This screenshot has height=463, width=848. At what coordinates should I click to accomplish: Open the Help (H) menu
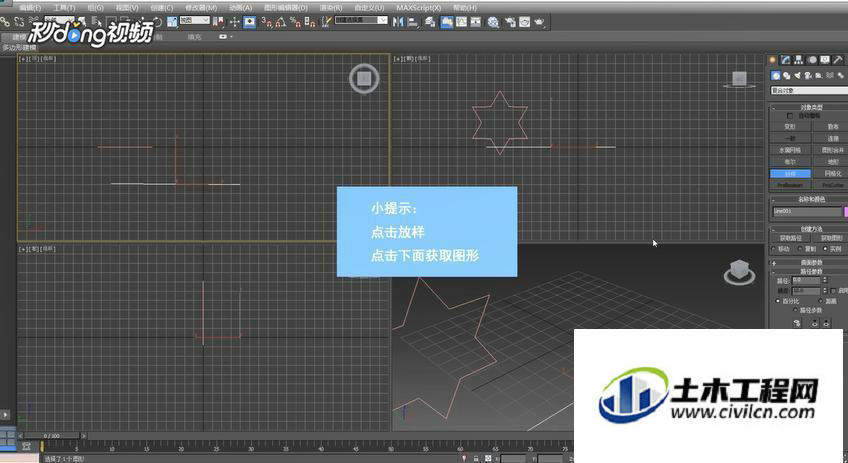pyautogui.click(x=465, y=8)
